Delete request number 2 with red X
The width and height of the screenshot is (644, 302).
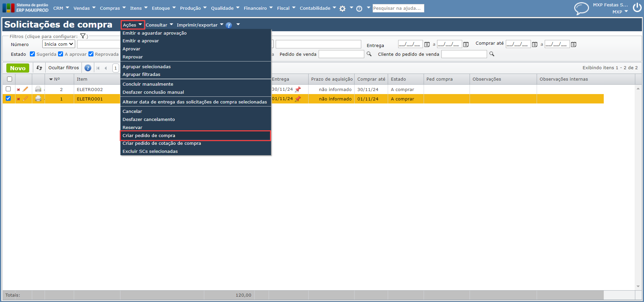(x=18, y=90)
